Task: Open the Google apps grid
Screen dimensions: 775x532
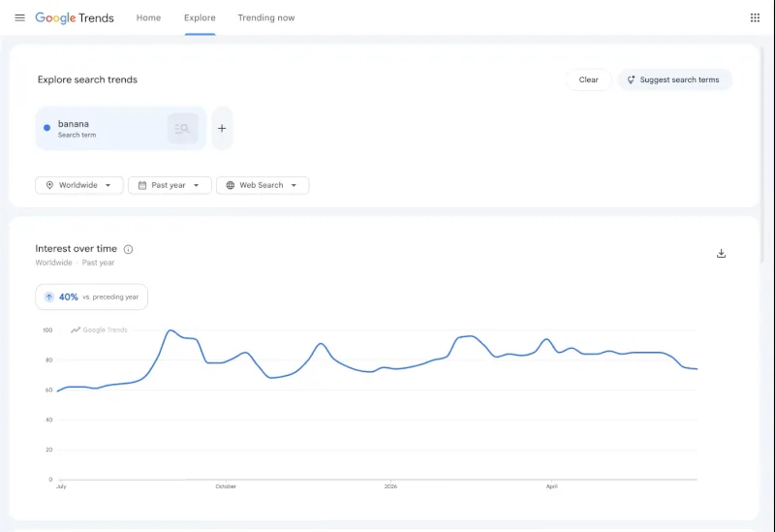Action: pyautogui.click(x=755, y=17)
